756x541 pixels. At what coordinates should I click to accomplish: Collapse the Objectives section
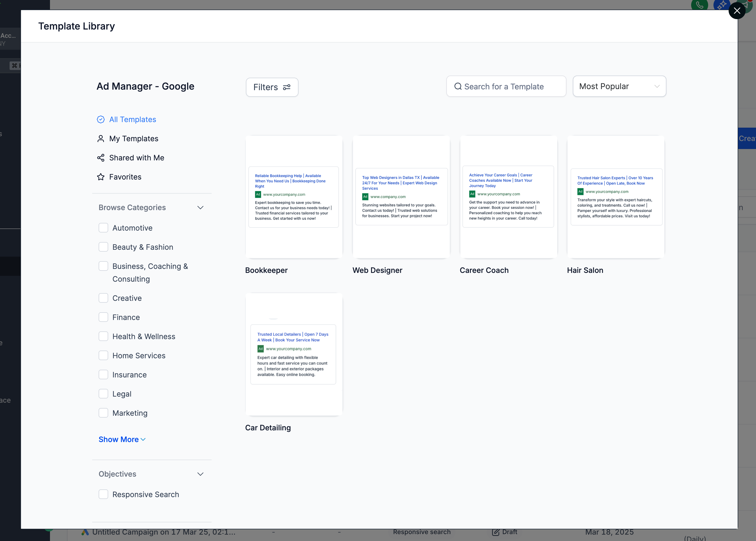(x=200, y=474)
